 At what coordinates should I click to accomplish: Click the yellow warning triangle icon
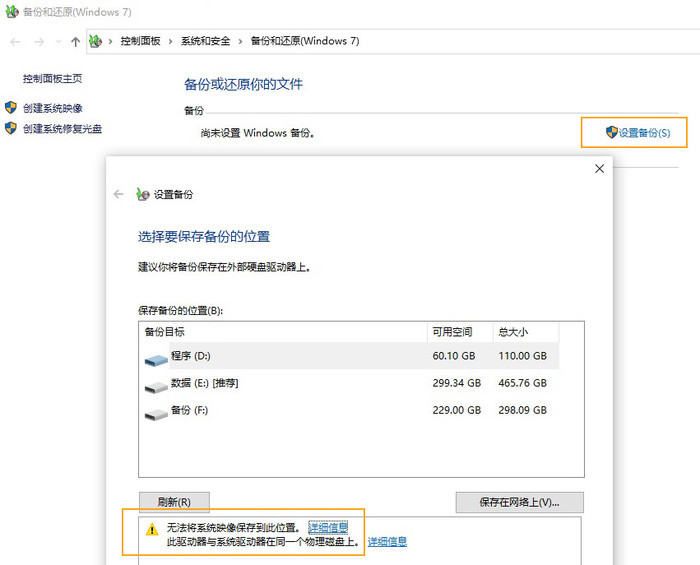click(x=151, y=530)
